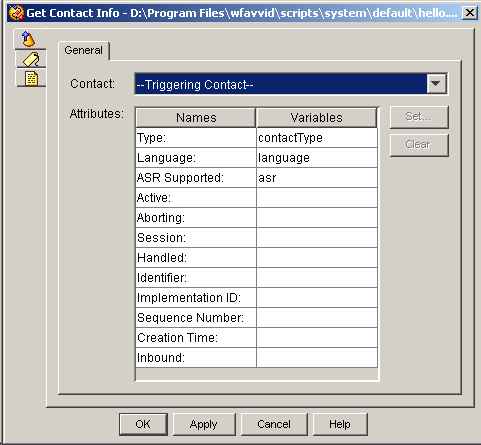Click the Apply button

204,424
